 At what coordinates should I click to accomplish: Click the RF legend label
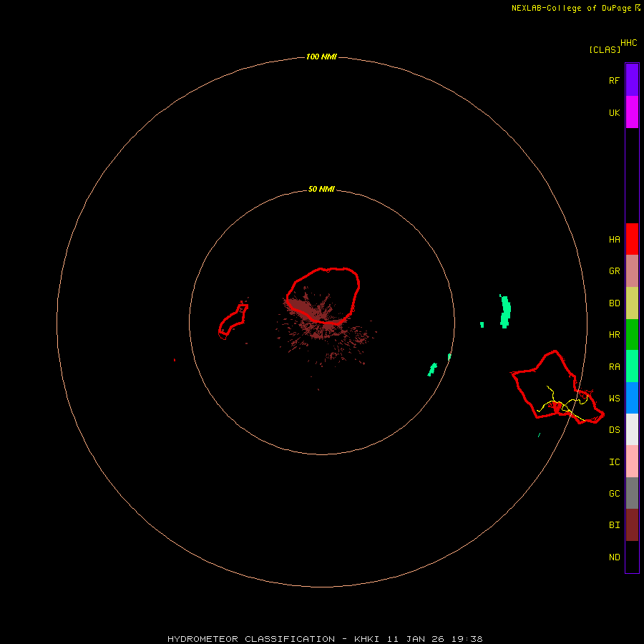[614, 80]
